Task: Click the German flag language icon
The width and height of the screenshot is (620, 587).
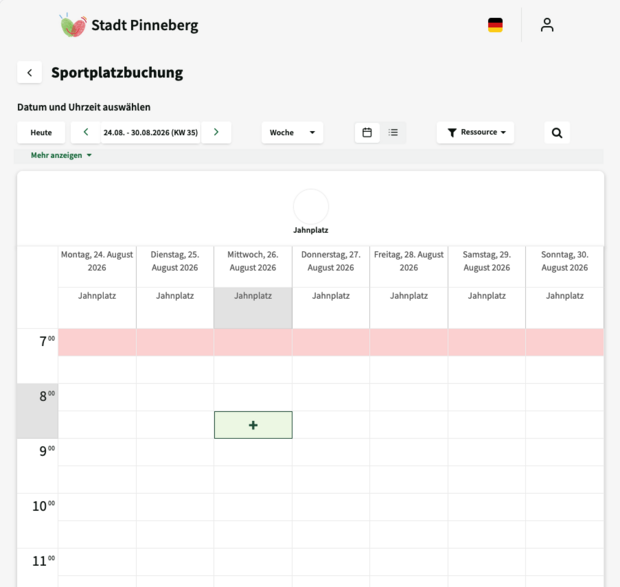Action: [495, 25]
